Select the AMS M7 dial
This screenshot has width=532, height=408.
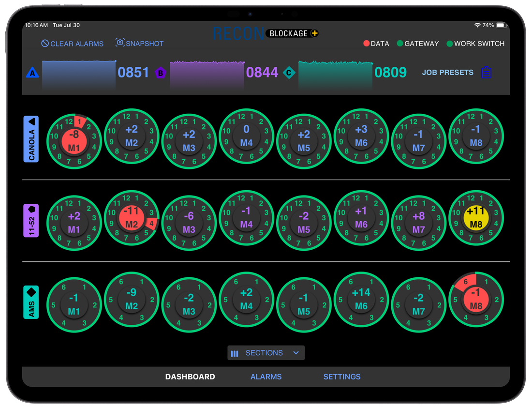click(419, 305)
